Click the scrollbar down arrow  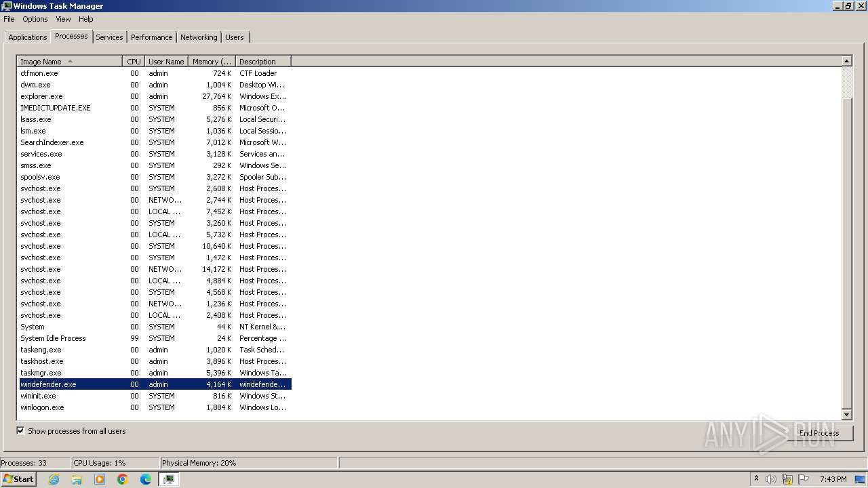coord(846,414)
